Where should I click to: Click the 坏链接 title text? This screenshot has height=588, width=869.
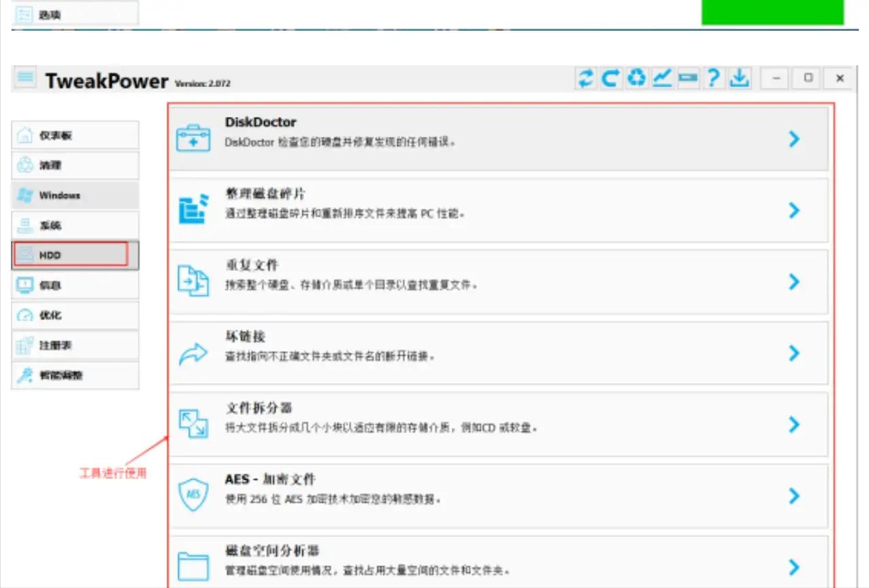pyautogui.click(x=245, y=336)
